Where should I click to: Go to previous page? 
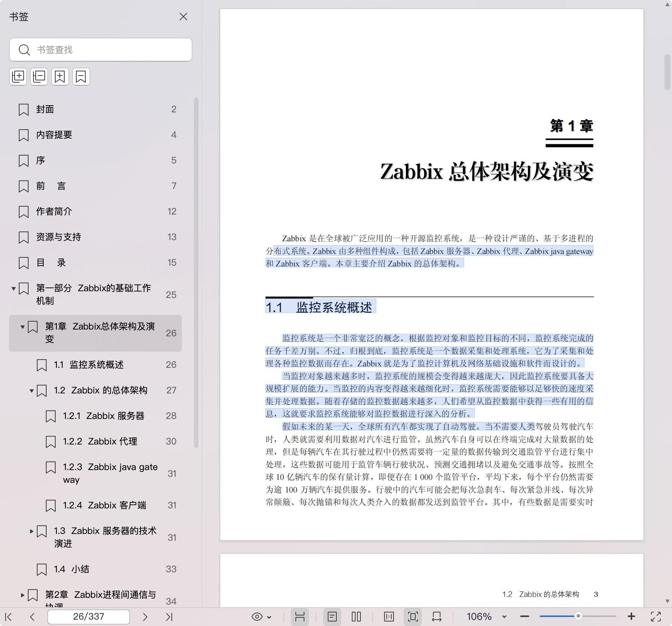pos(32,617)
